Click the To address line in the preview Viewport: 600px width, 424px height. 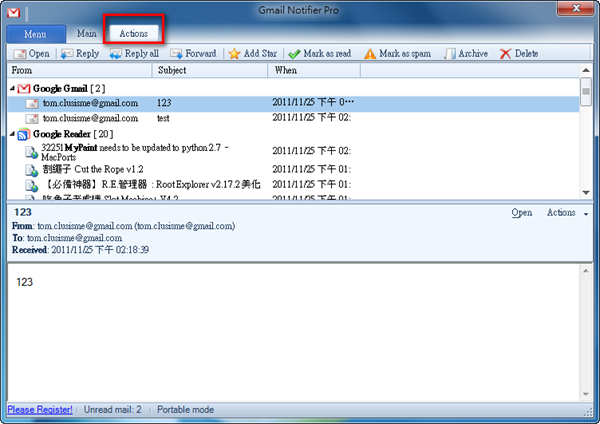67,238
